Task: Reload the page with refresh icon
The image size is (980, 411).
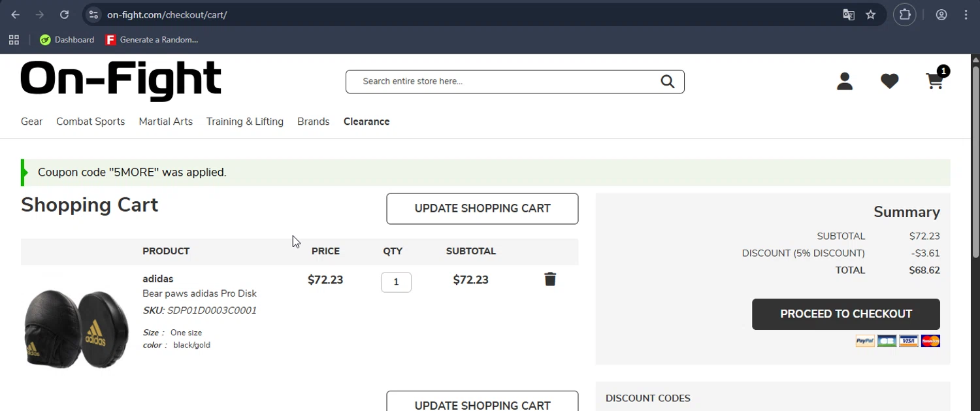Action: (64, 14)
